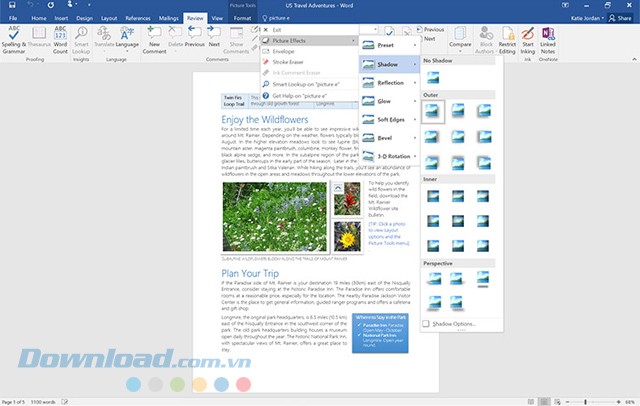Screen dimensions: 640x406
Task: Choose first Inner shadow preset
Action: click(433, 196)
